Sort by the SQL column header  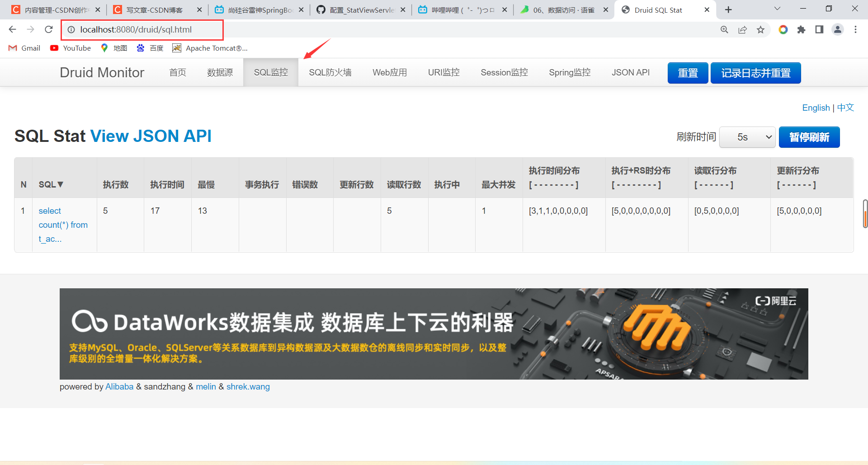[x=51, y=184]
